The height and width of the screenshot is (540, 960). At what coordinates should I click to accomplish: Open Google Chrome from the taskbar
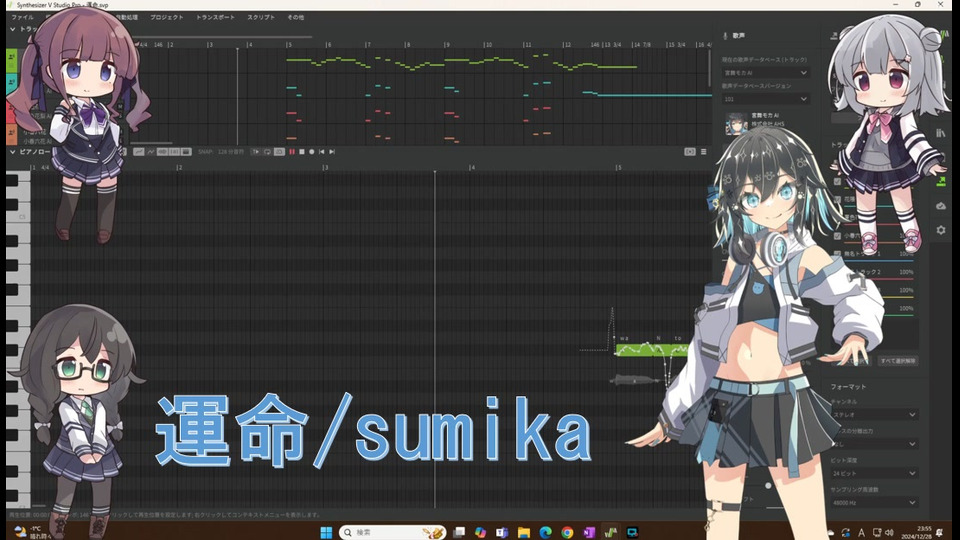tap(567, 532)
